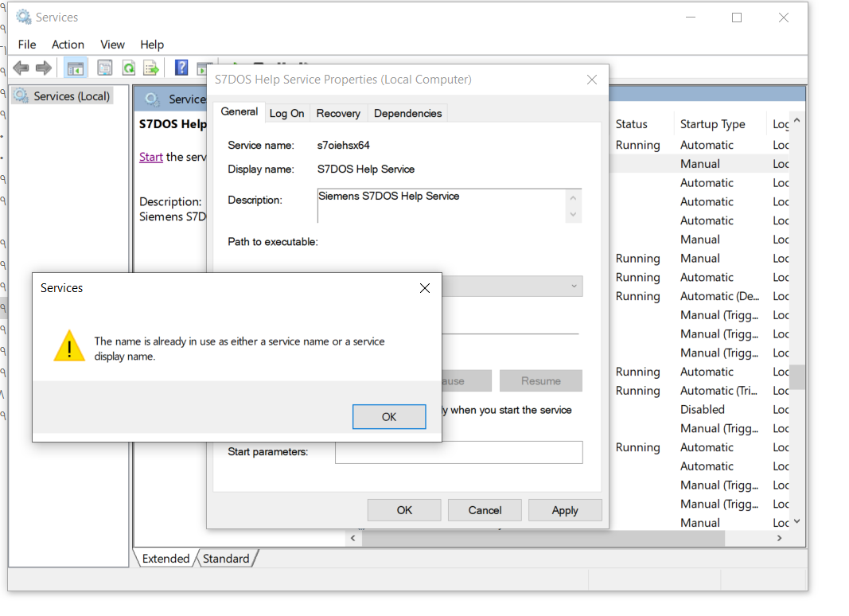Click the 'Automatic (Tri...' startup type cell

(719, 391)
